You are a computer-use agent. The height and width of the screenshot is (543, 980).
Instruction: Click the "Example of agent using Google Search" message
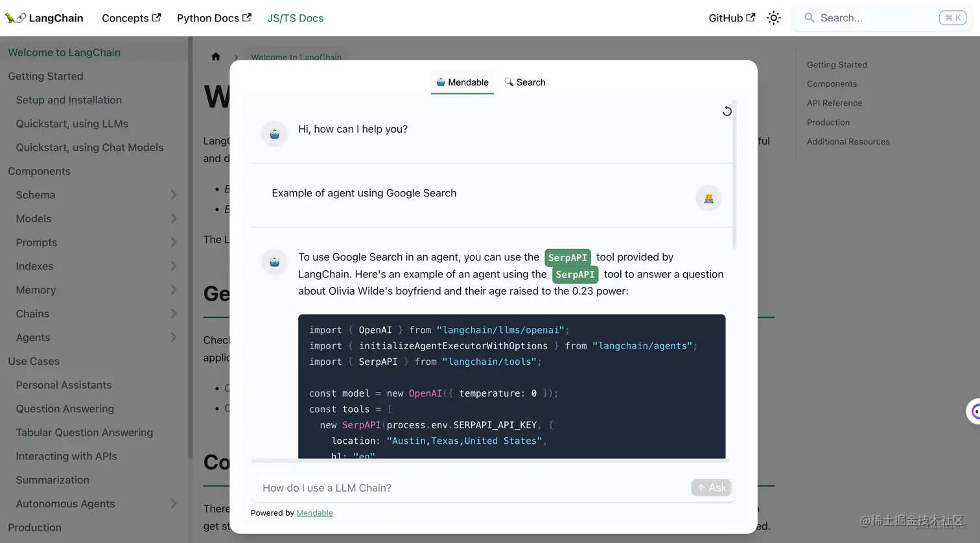364,193
